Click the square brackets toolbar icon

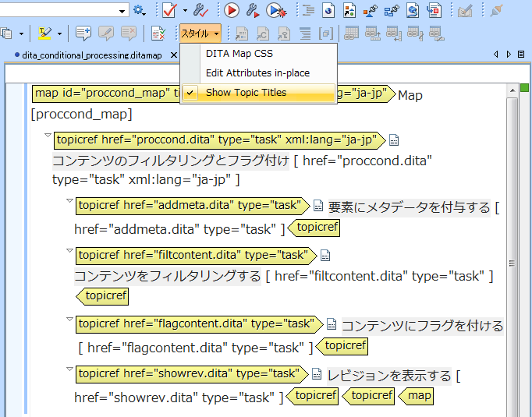click(x=326, y=34)
